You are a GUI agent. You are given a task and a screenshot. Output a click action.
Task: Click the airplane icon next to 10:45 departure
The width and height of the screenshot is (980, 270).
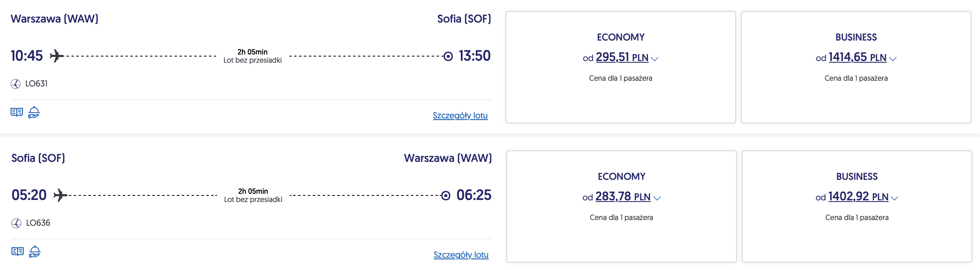56,56
